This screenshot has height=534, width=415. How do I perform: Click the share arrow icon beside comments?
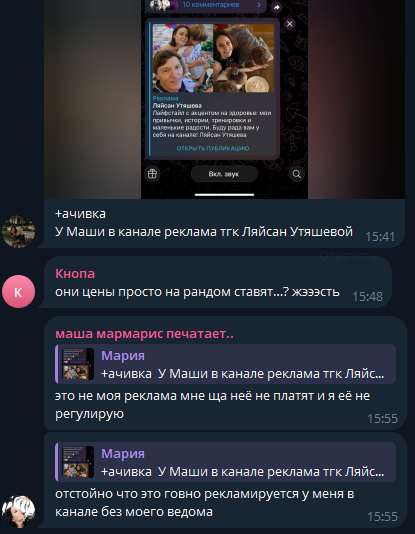[277, 7]
